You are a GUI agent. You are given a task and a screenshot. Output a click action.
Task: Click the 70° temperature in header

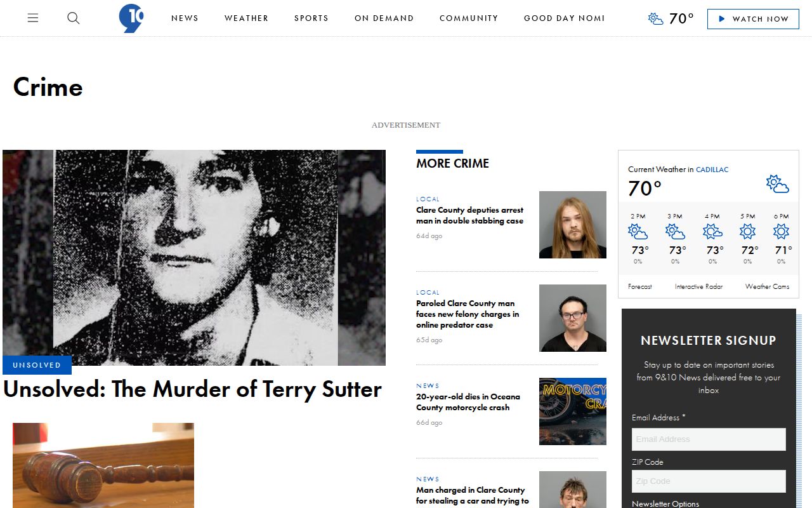click(682, 18)
